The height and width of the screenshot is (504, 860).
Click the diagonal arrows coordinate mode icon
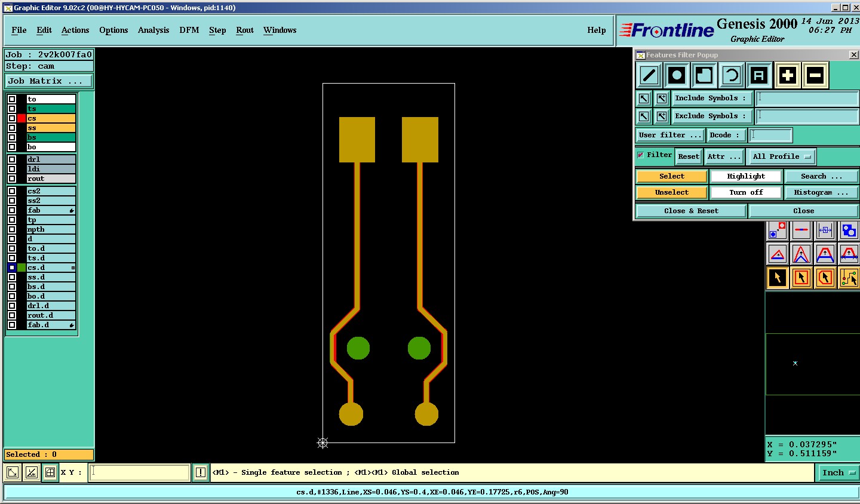point(13,472)
